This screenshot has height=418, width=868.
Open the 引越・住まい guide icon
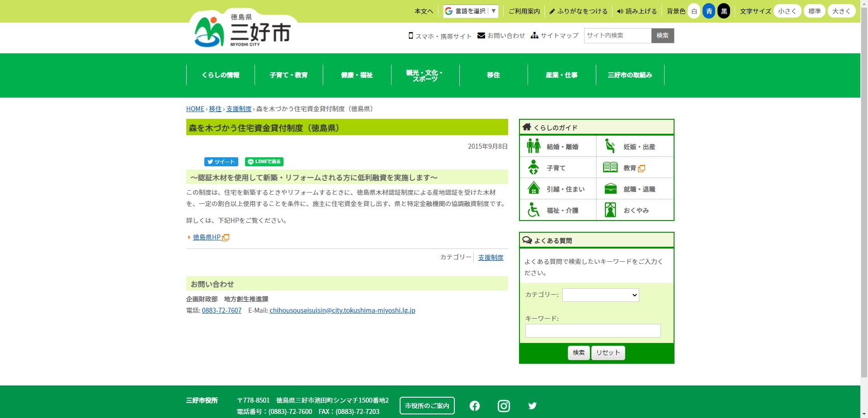tap(534, 188)
